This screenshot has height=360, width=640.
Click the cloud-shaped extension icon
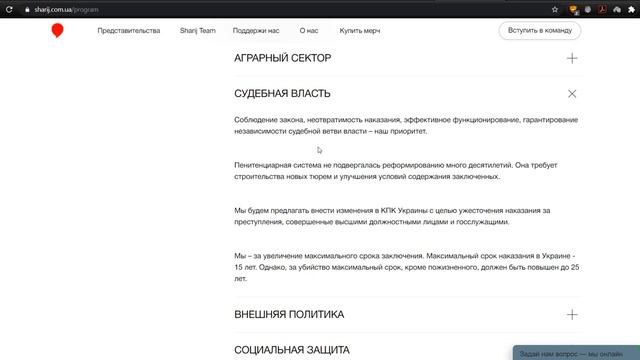617,9
